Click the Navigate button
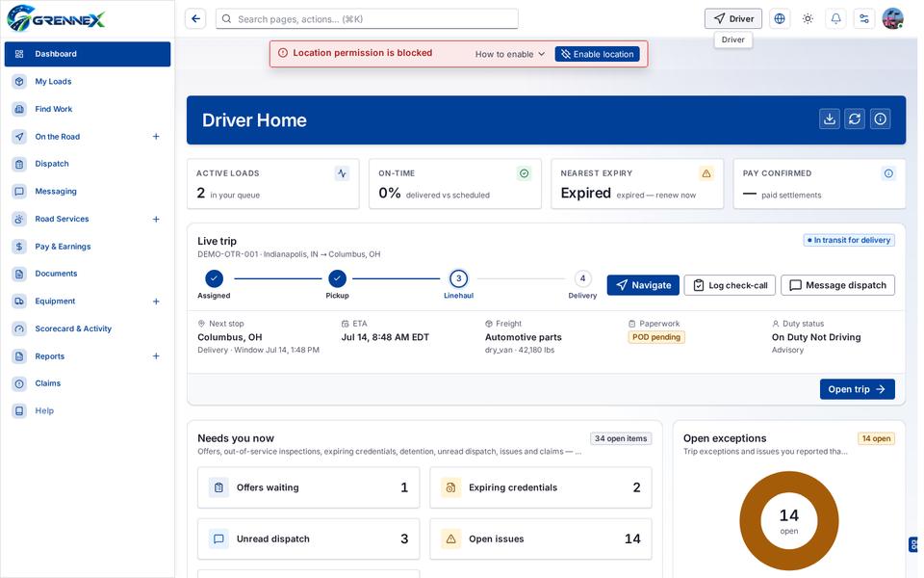 643,285
